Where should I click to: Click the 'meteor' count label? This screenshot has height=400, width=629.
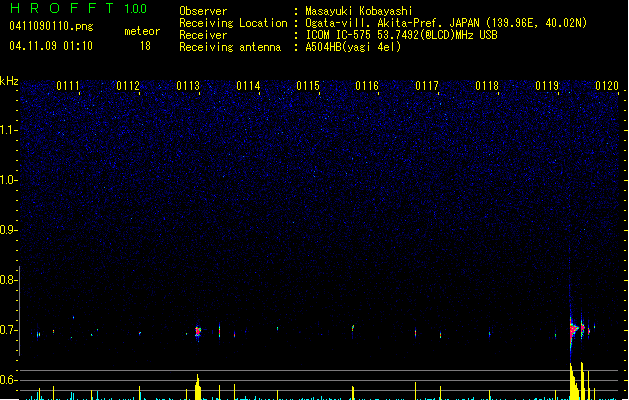point(142,31)
